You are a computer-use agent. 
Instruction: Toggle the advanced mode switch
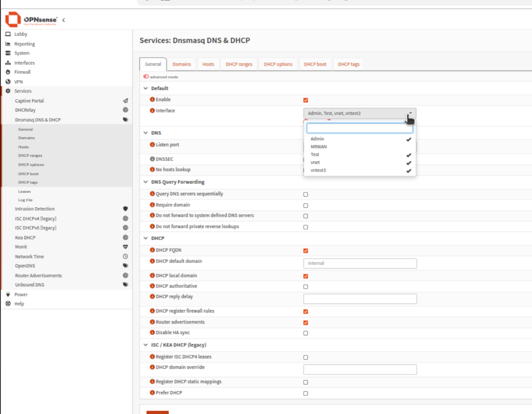[x=146, y=77]
